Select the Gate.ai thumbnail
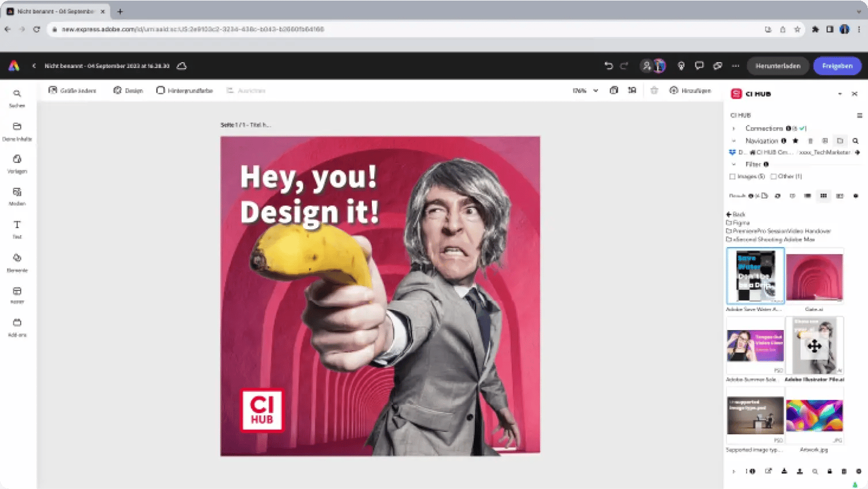The width and height of the screenshot is (868, 489). pyautogui.click(x=814, y=276)
